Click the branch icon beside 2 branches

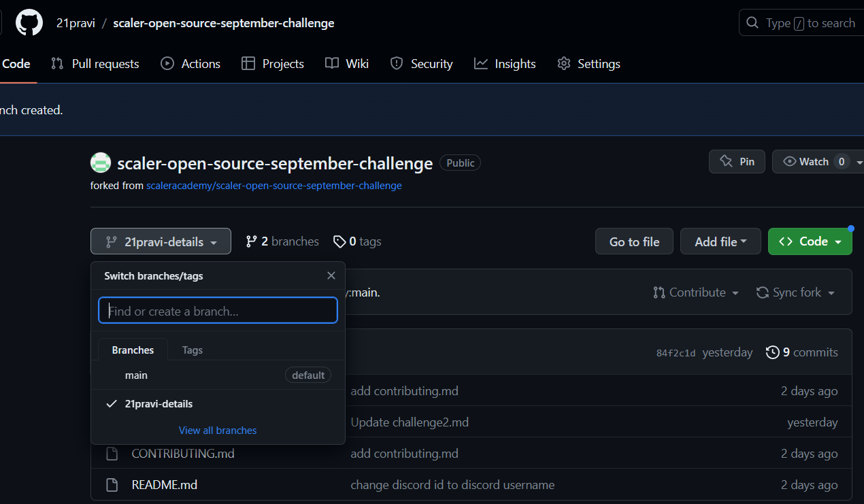coord(252,241)
